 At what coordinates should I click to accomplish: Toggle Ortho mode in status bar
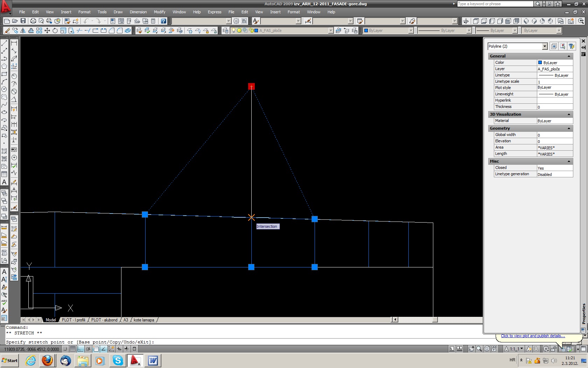click(x=80, y=349)
